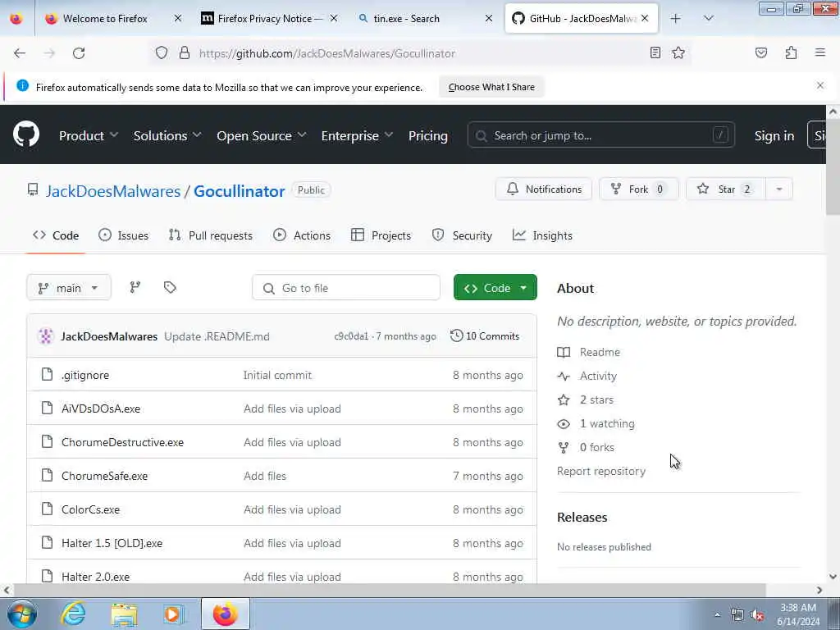Show hidden tray icons arrow
The height and width of the screenshot is (630, 840).
click(717, 614)
